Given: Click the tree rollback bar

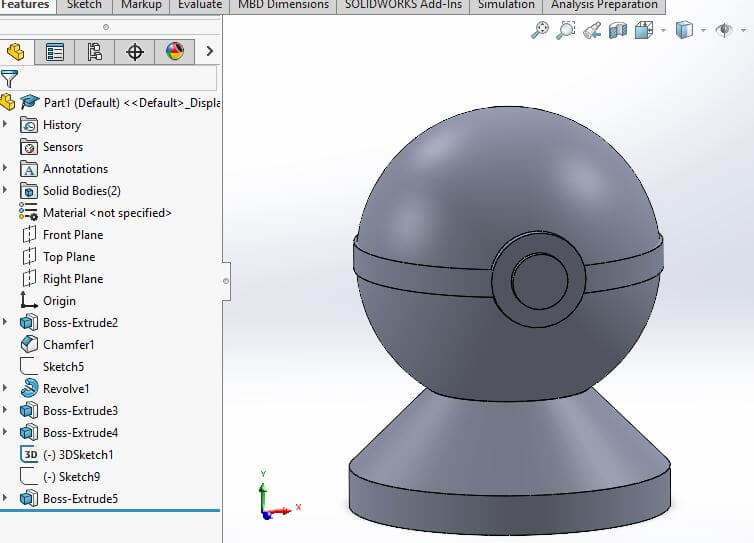Looking at the screenshot, I should (x=110, y=510).
